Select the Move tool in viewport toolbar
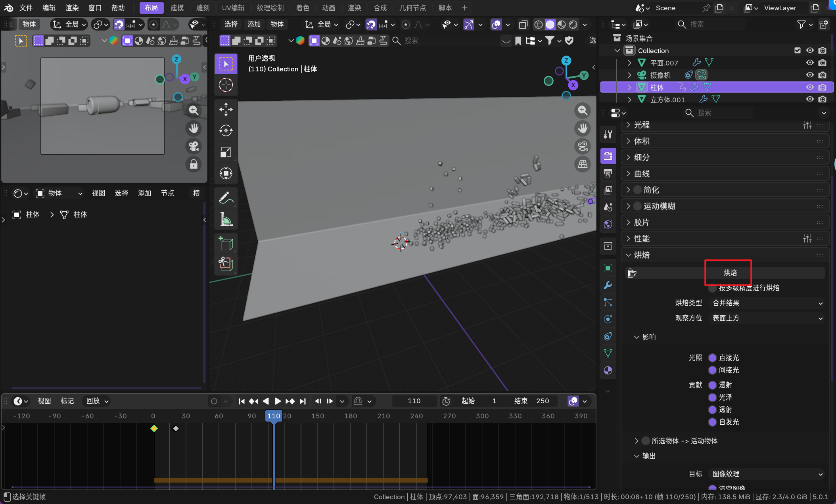The width and height of the screenshot is (836, 504). [x=226, y=109]
